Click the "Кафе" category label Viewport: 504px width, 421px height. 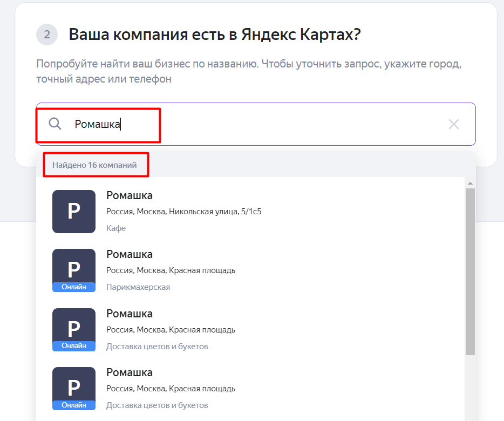(x=116, y=228)
